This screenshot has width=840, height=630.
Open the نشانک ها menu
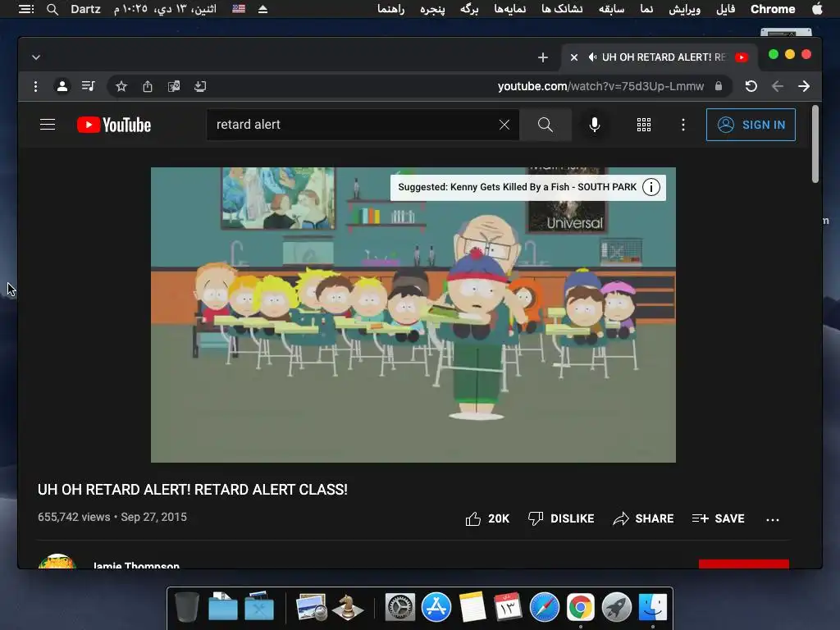tap(561, 9)
